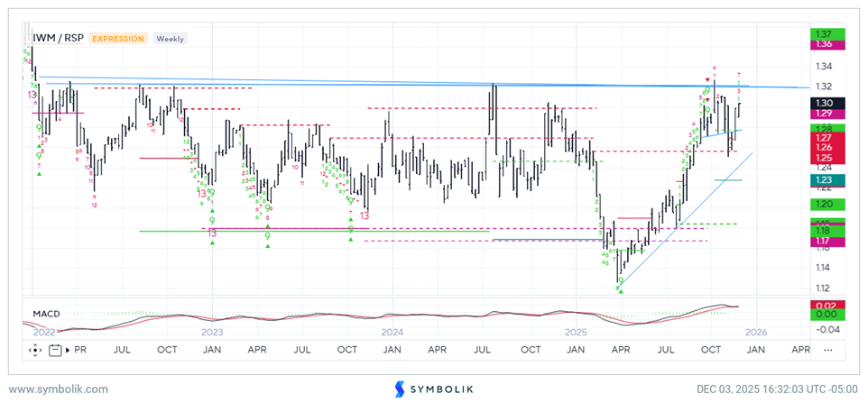Click the 2023 year marker on timeline
This screenshot has height=403, width=868.
[x=211, y=333]
